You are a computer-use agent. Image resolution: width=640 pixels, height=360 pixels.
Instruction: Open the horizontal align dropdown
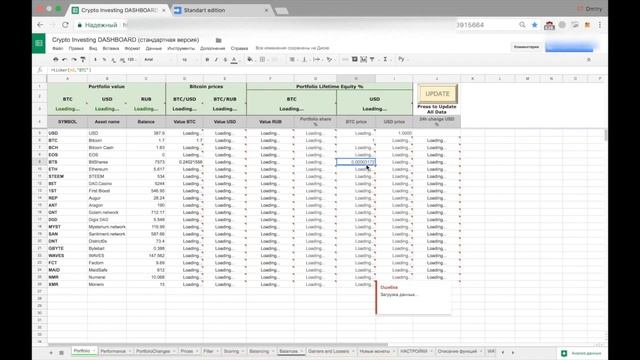point(293,60)
